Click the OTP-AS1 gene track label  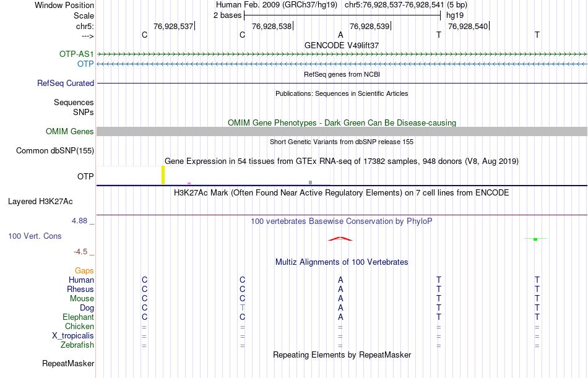77,54
